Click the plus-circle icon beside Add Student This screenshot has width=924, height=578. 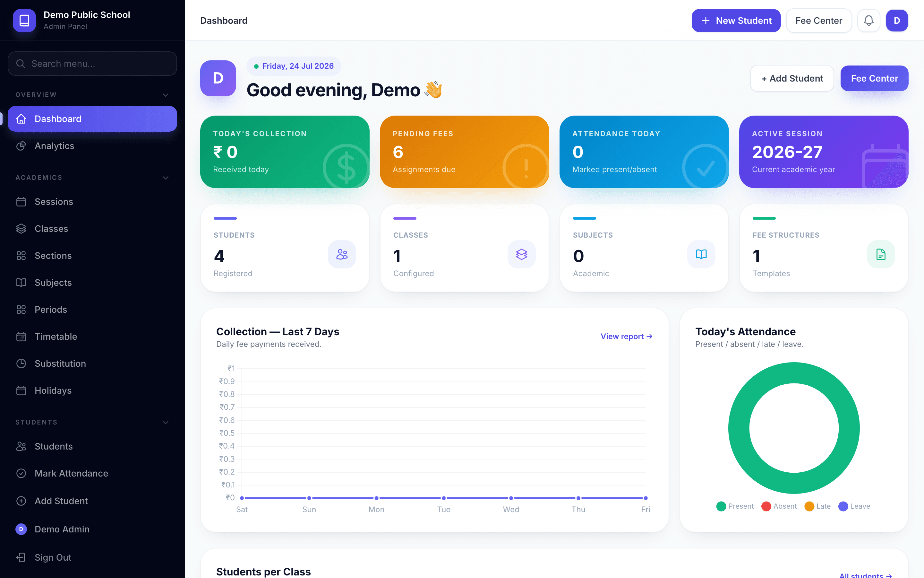point(21,501)
